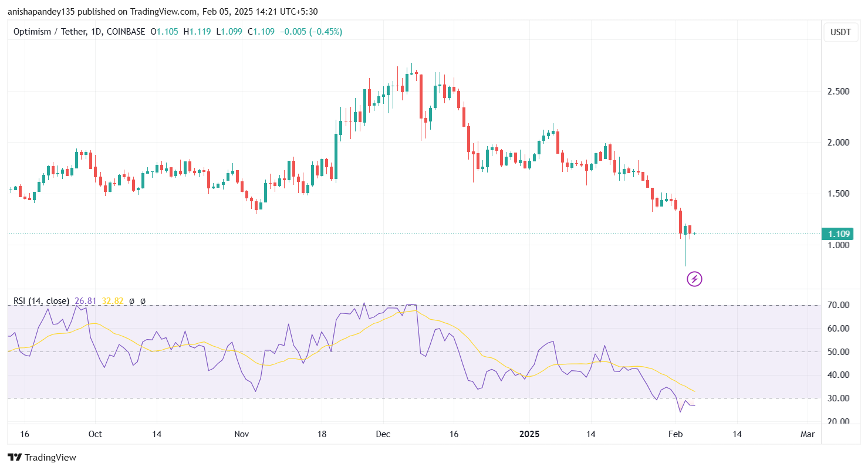Click the dotted current price line on the chart
The image size is (868, 470).
point(411,234)
